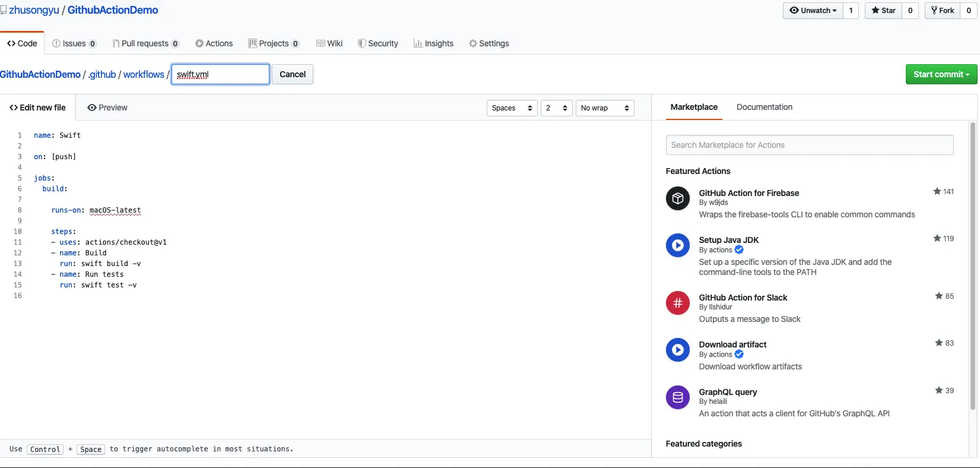
Task: Click the Featured categories heading
Action: [704, 444]
